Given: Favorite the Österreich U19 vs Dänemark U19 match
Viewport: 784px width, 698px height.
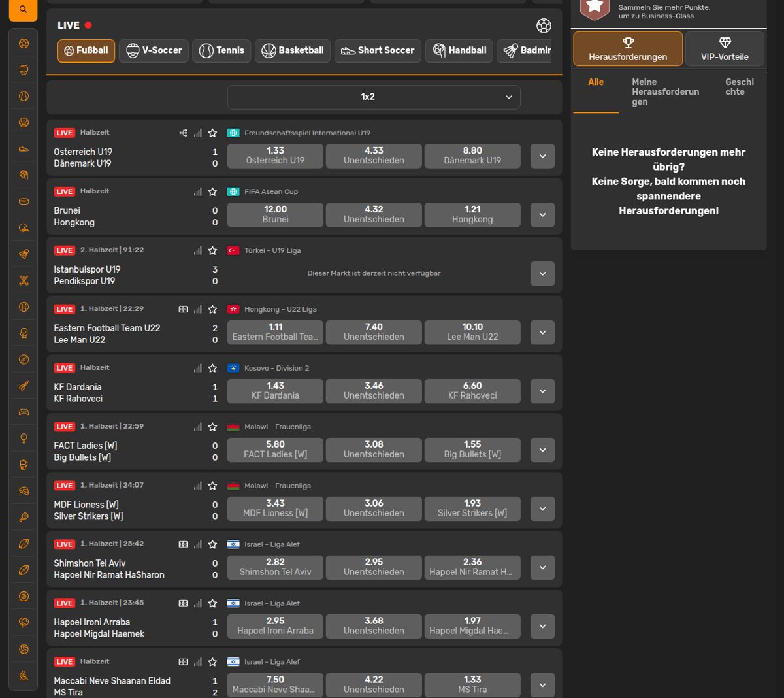Looking at the screenshot, I should [212, 133].
